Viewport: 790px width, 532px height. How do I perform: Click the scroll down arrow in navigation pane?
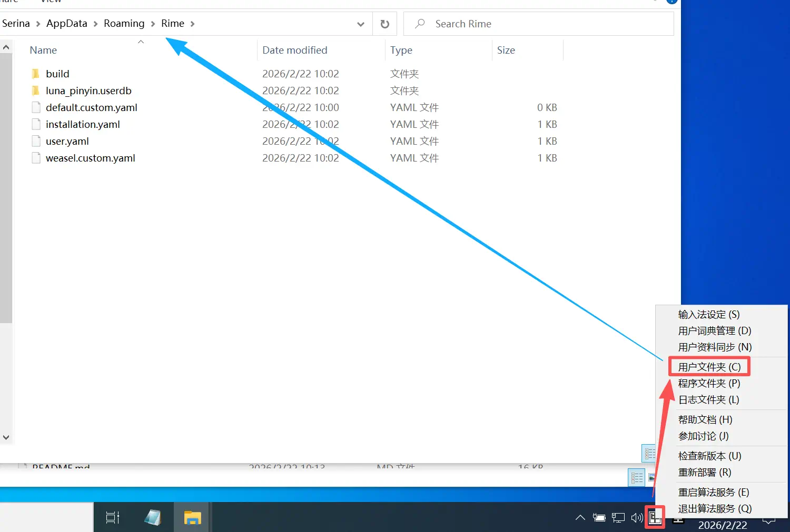[x=6, y=437]
